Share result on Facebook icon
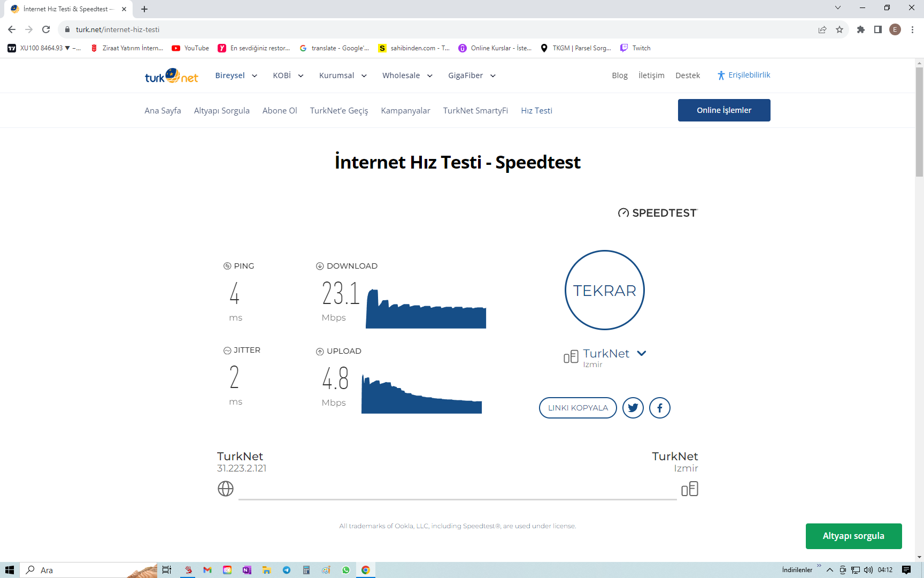 tap(660, 408)
